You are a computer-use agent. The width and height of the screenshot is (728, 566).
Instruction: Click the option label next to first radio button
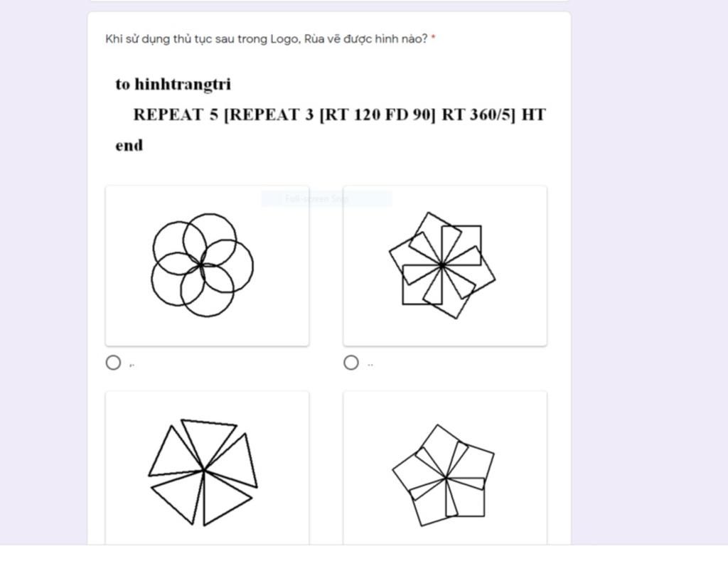(132, 365)
